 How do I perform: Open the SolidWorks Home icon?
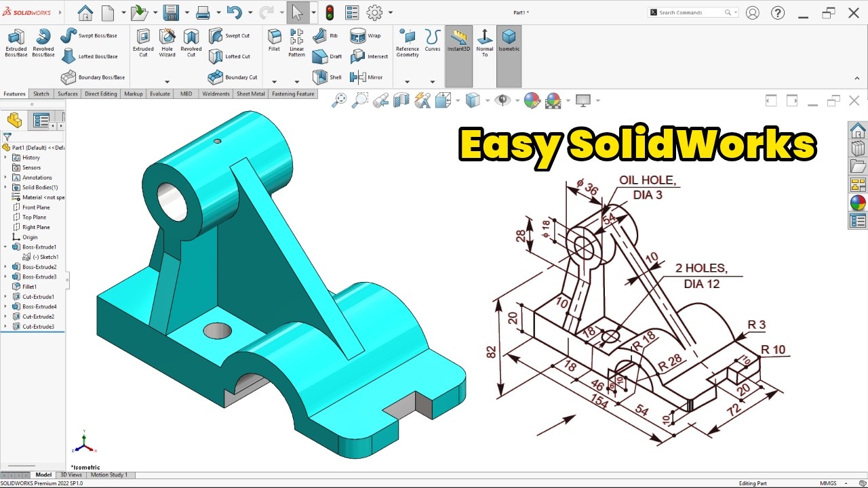tap(85, 12)
